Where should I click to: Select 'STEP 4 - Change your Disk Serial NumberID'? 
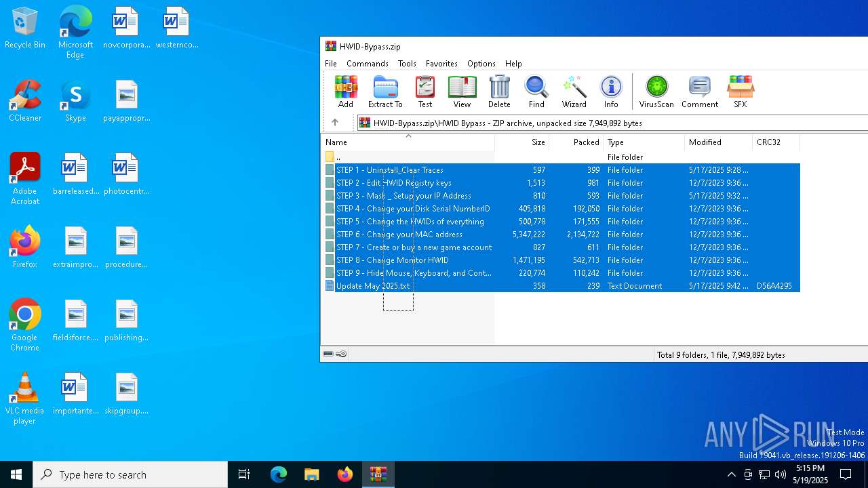(561, 209)
